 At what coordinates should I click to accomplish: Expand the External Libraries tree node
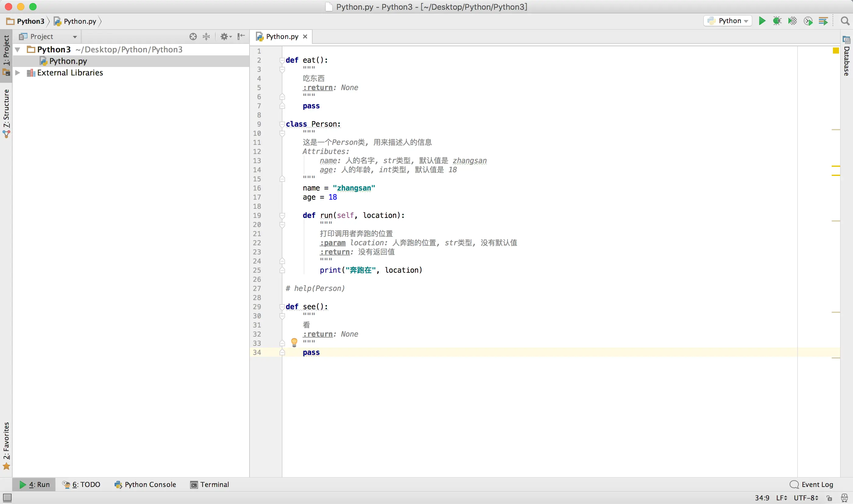point(18,73)
